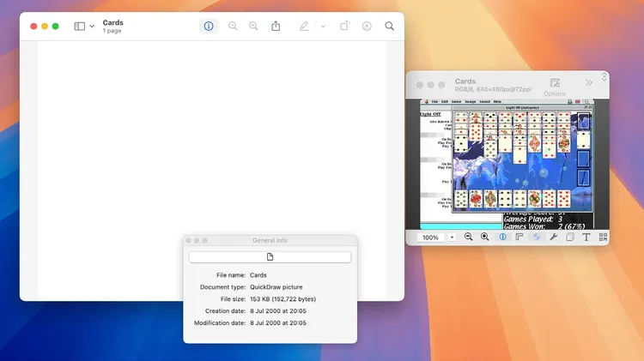Click the 100% zoom field
The height and width of the screenshot is (361, 644).
tap(430, 238)
